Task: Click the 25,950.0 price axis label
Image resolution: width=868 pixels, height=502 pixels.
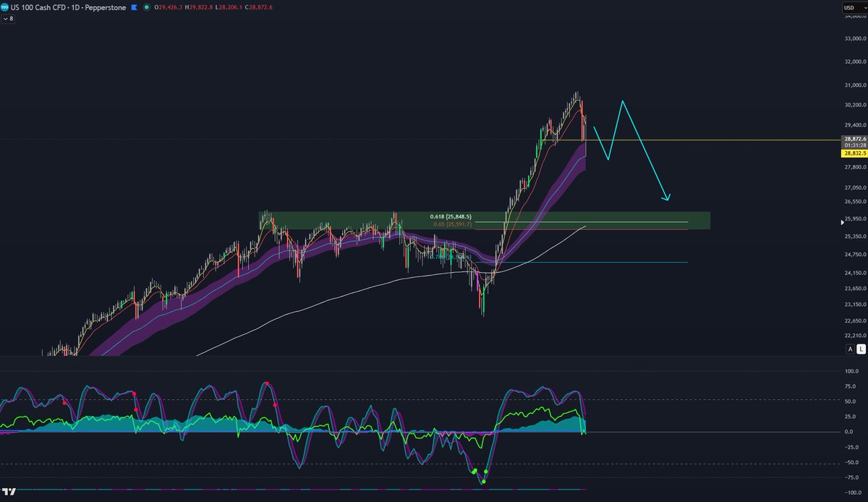Action: 854,219
